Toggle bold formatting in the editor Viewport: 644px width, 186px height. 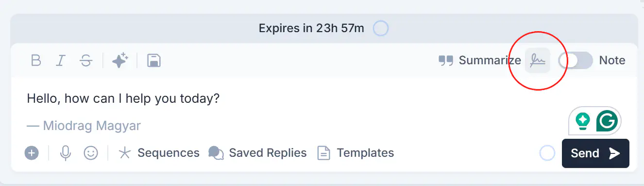click(x=36, y=61)
